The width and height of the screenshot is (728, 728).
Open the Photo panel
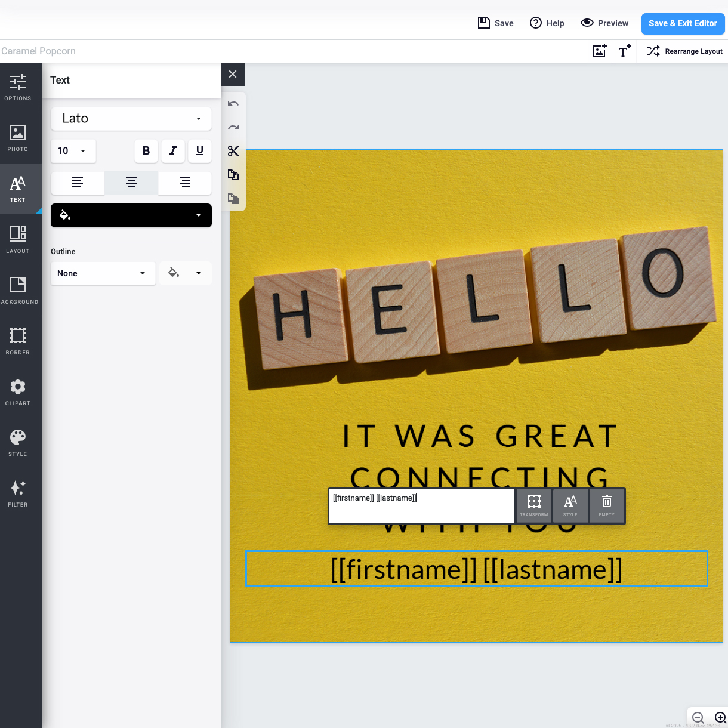[18, 138]
